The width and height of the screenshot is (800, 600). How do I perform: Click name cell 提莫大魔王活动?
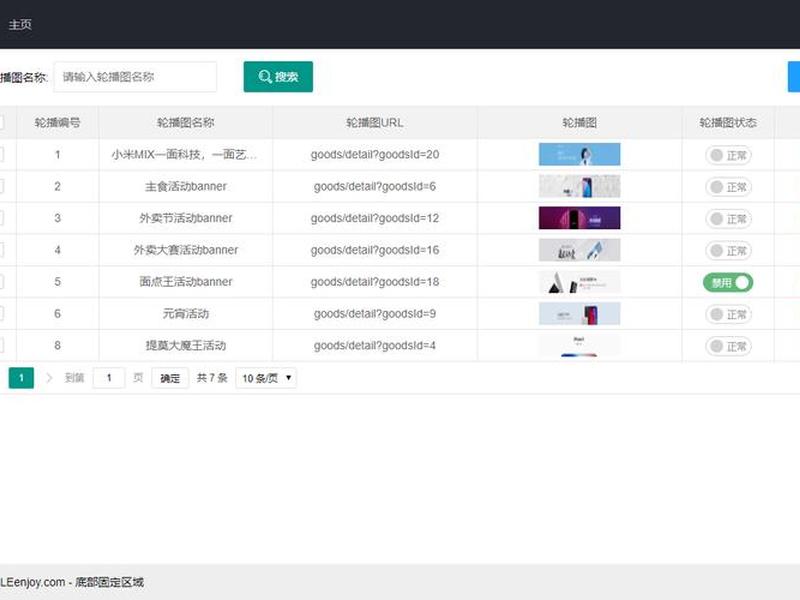click(x=186, y=345)
